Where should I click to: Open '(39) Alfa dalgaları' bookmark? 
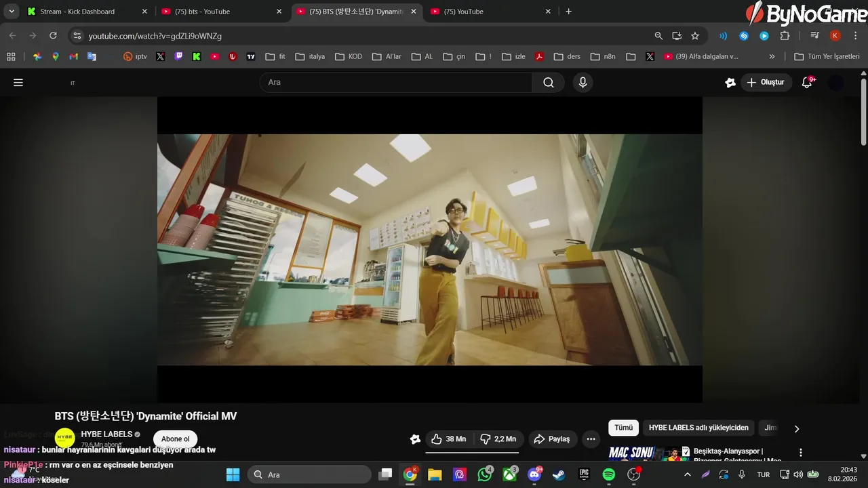point(702,57)
